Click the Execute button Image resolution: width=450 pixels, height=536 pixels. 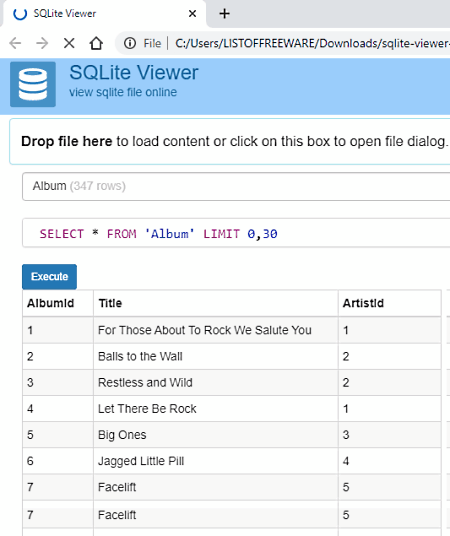click(50, 277)
